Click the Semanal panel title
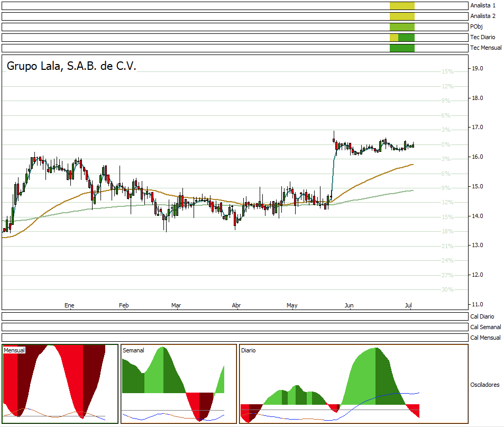504x427 pixels. coord(133,350)
